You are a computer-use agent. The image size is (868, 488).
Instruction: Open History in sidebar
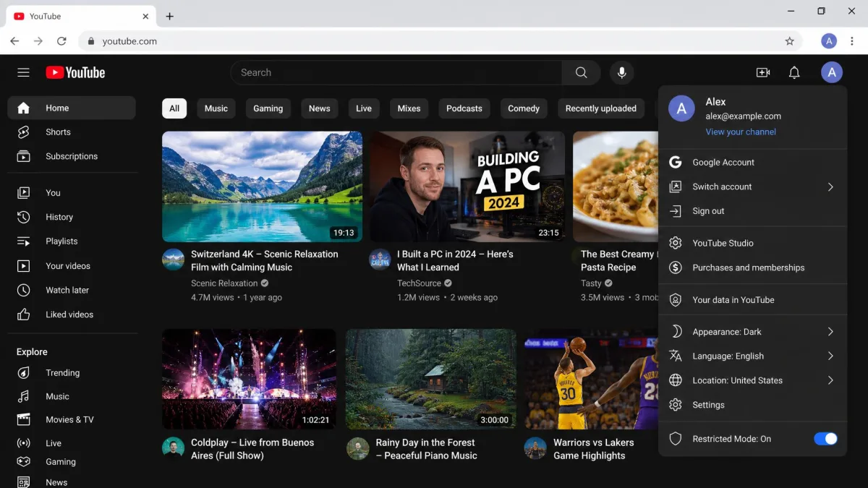[72, 217]
